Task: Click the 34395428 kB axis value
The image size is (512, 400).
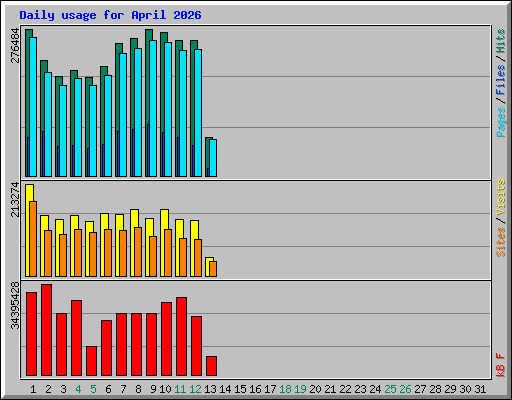Action: pyautogui.click(x=15, y=305)
